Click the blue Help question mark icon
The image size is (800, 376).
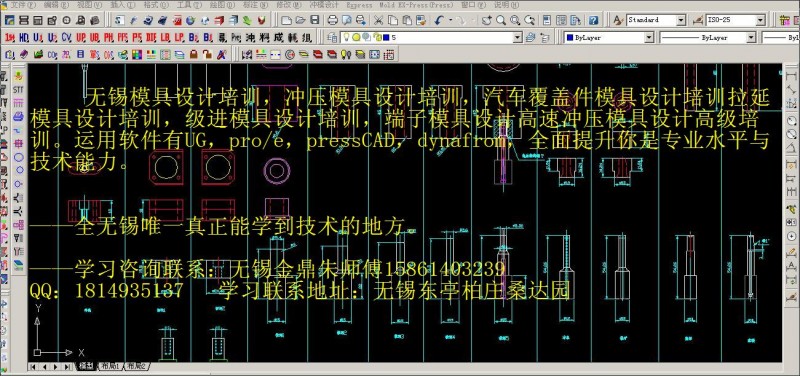pos(593,20)
